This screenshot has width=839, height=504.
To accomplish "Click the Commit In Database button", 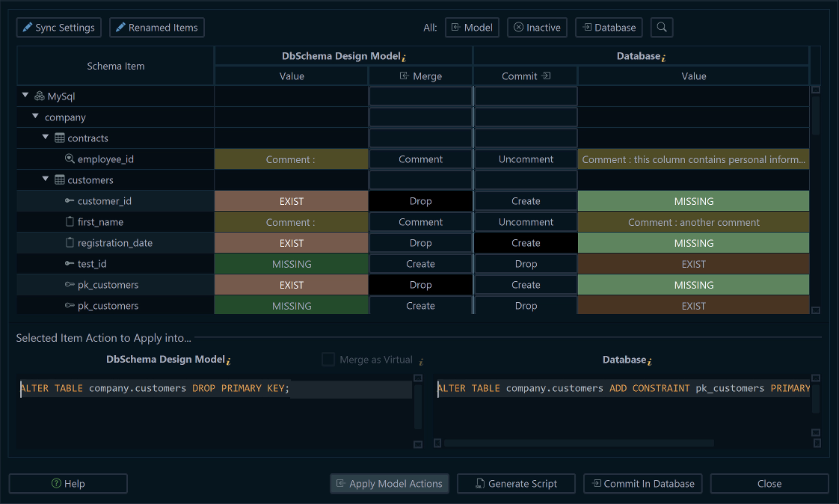I will [x=642, y=483].
